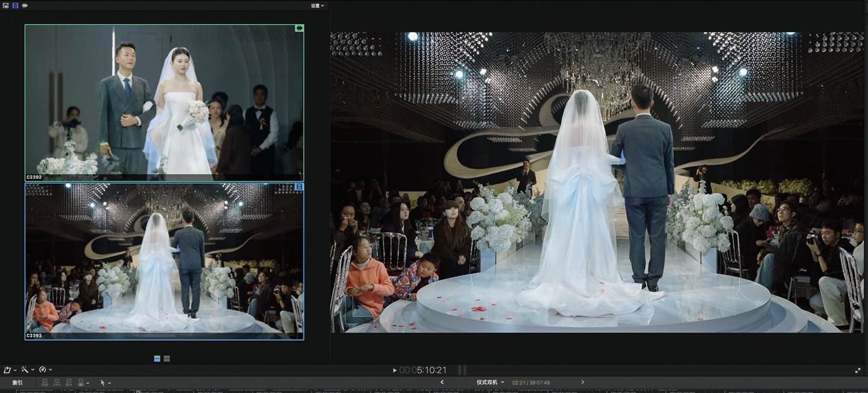The width and height of the screenshot is (868, 393).
Task: Enable video and audio switching mode
Action: pos(5,5)
